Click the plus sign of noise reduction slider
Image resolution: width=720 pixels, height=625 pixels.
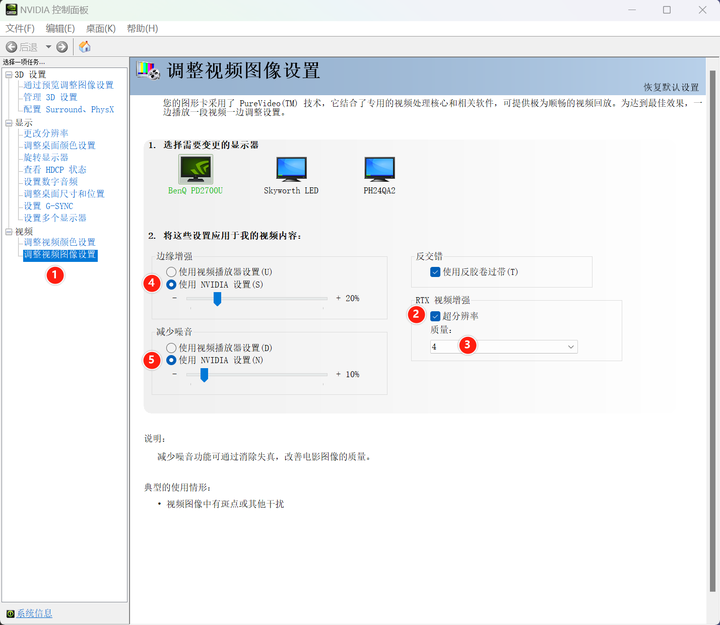tap(338, 374)
